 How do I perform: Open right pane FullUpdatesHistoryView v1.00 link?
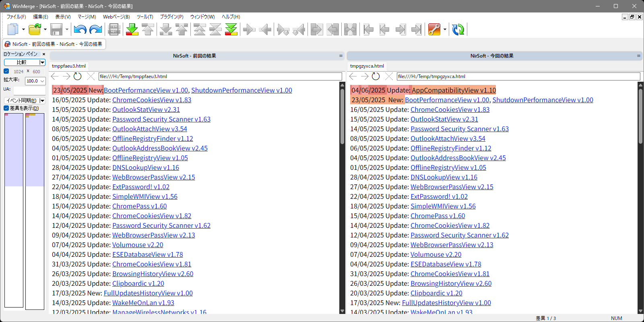(x=446, y=303)
